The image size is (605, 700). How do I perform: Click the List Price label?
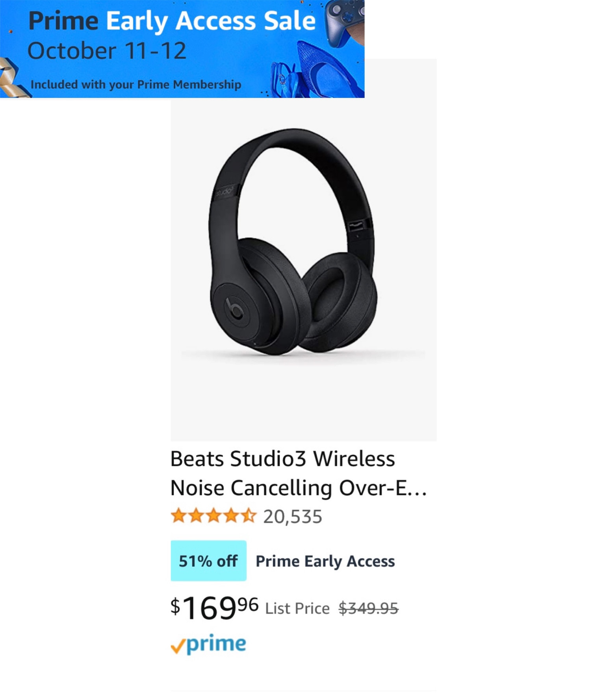tap(297, 609)
